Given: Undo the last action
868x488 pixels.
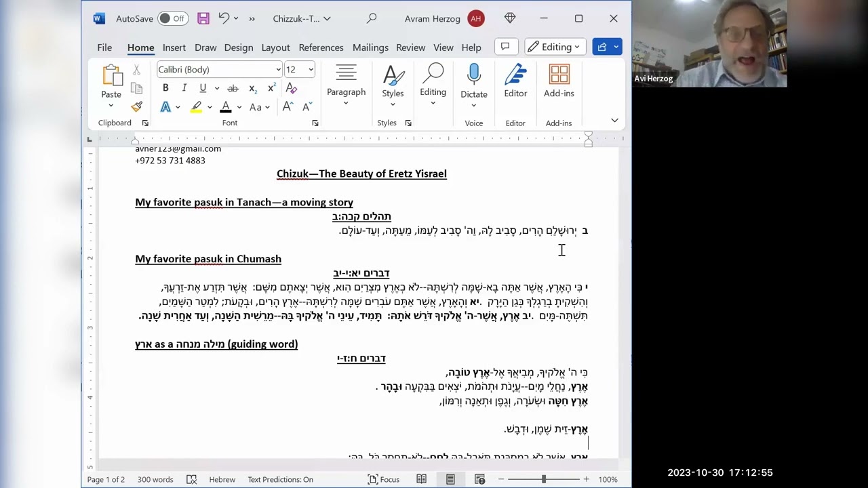Looking at the screenshot, I should pyautogui.click(x=223, y=19).
